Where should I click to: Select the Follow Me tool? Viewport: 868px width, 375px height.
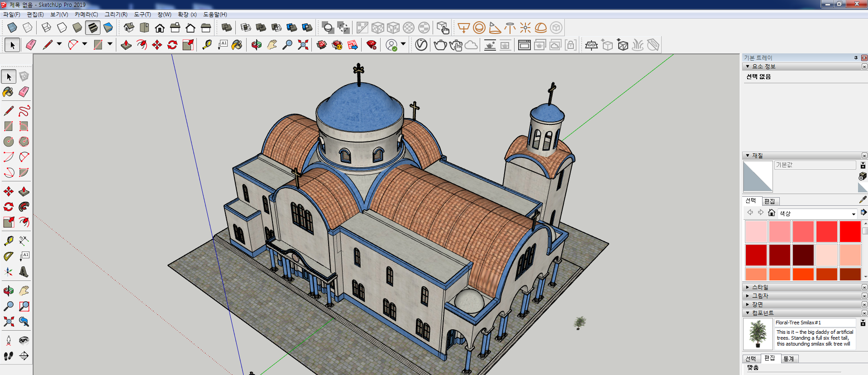pos(24,207)
